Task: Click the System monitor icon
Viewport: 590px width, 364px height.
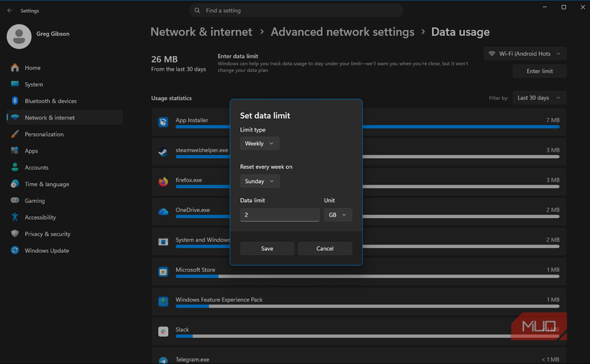Action: 15,84
